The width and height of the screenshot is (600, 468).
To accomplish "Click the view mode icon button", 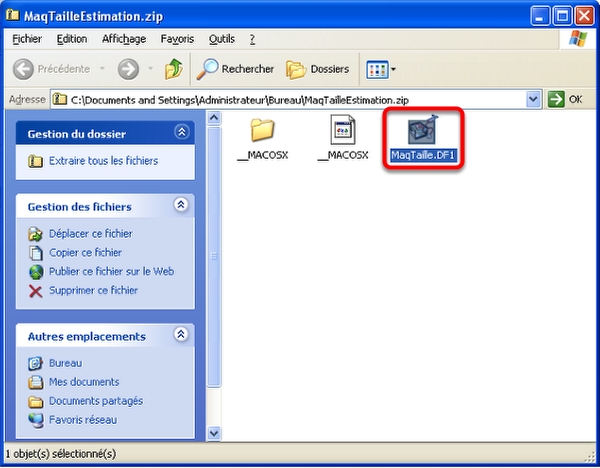I will [377, 70].
